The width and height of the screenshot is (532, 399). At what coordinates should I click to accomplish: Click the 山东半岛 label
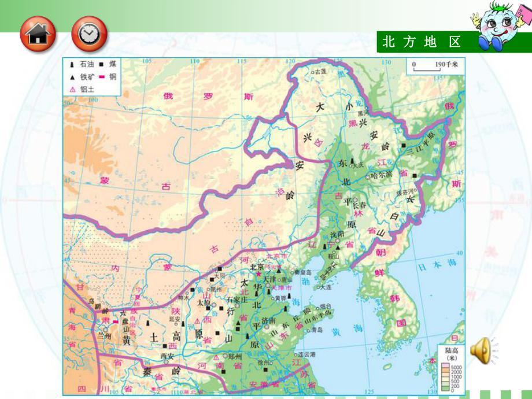click(318, 318)
